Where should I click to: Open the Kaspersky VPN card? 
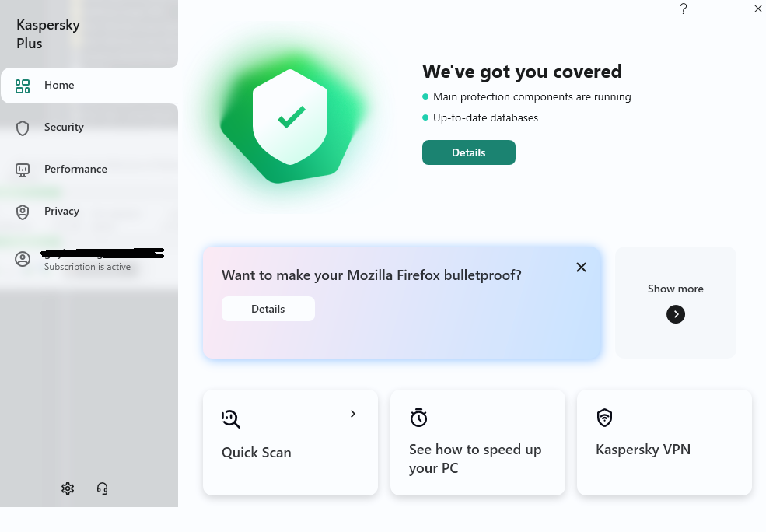[664, 450]
